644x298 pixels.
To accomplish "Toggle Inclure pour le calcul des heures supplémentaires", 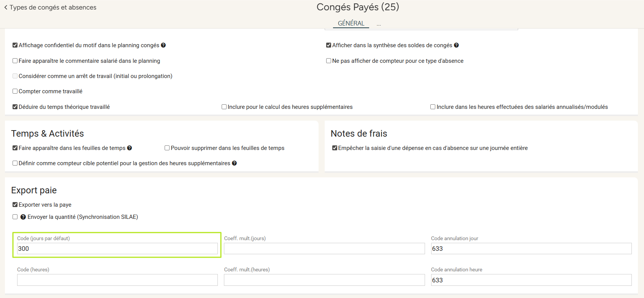I will (224, 107).
